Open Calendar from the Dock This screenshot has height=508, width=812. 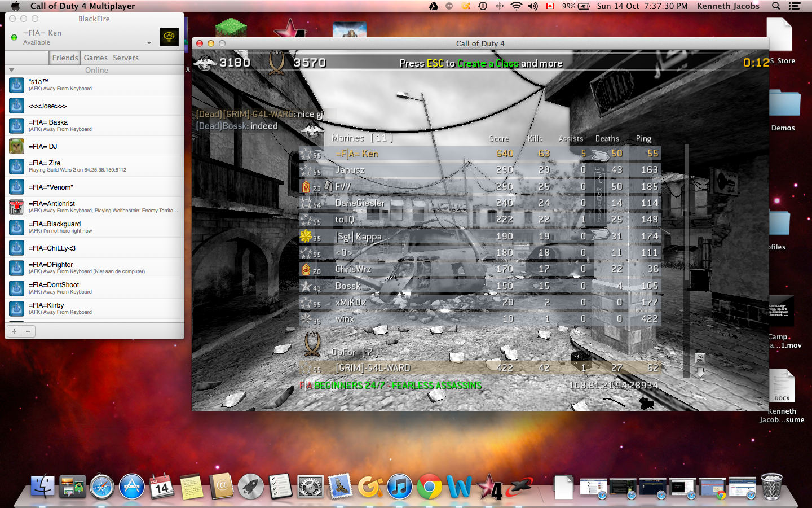click(162, 487)
